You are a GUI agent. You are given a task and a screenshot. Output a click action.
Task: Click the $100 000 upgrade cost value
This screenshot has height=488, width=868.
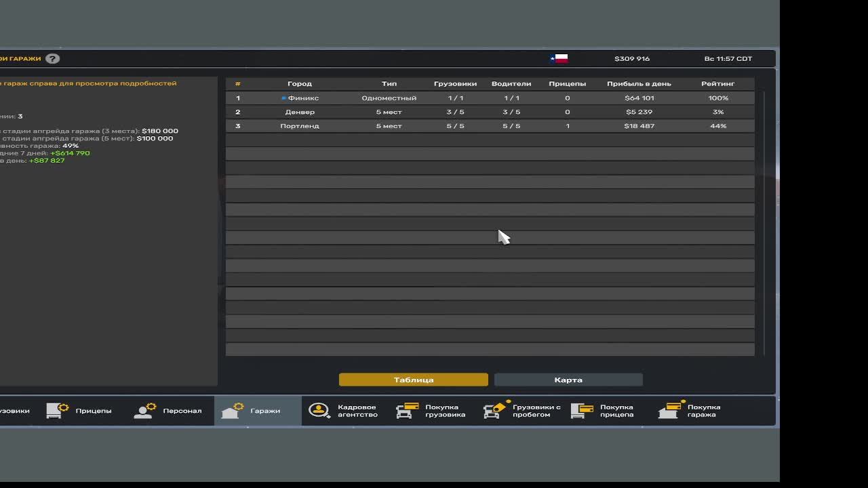(155, 138)
